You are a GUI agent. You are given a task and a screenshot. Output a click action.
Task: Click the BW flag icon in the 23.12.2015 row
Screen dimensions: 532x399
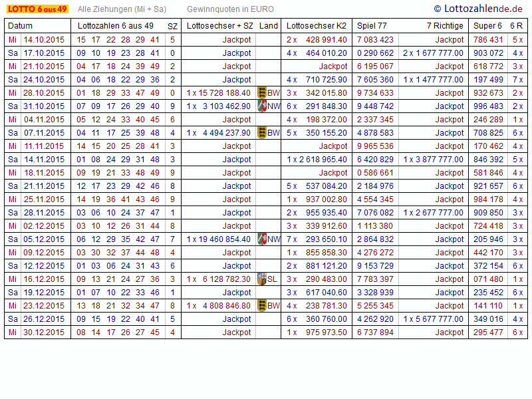coord(261,306)
